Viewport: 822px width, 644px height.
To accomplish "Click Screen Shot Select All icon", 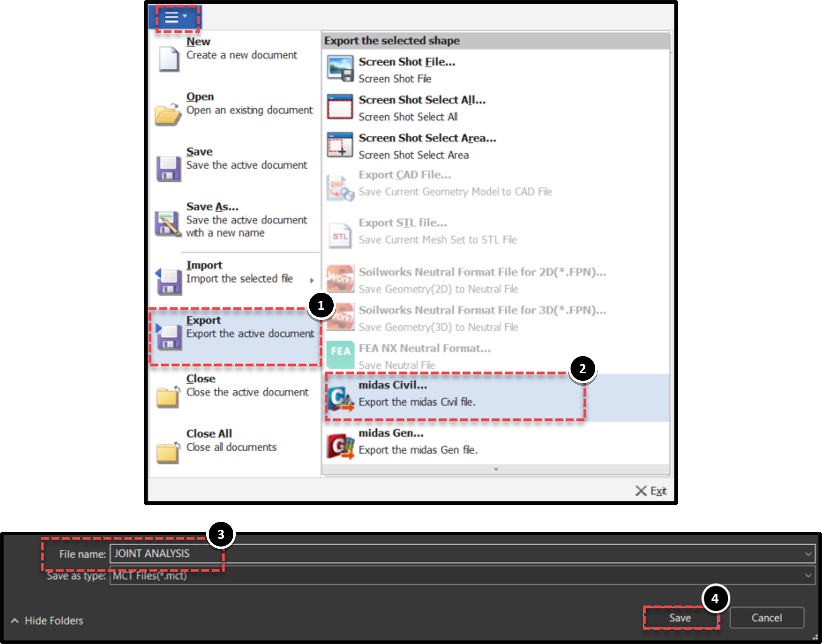I will (x=340, y=107).
